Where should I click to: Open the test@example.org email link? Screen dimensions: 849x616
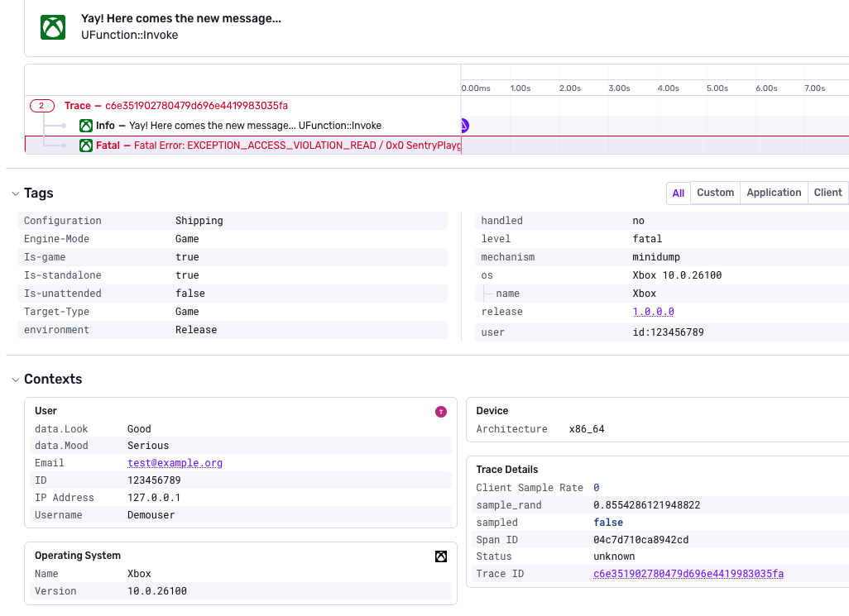[x=175, y=463]
